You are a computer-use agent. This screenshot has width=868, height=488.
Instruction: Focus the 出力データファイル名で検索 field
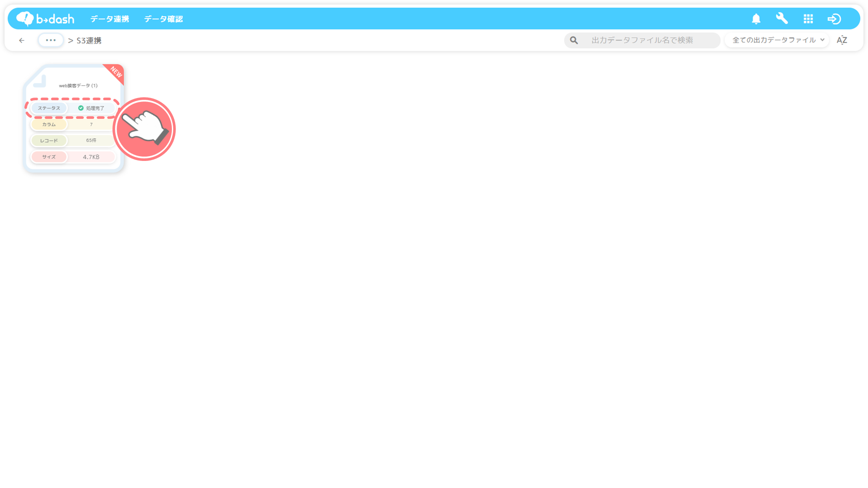pyautogui.click(x=642, y=40)
